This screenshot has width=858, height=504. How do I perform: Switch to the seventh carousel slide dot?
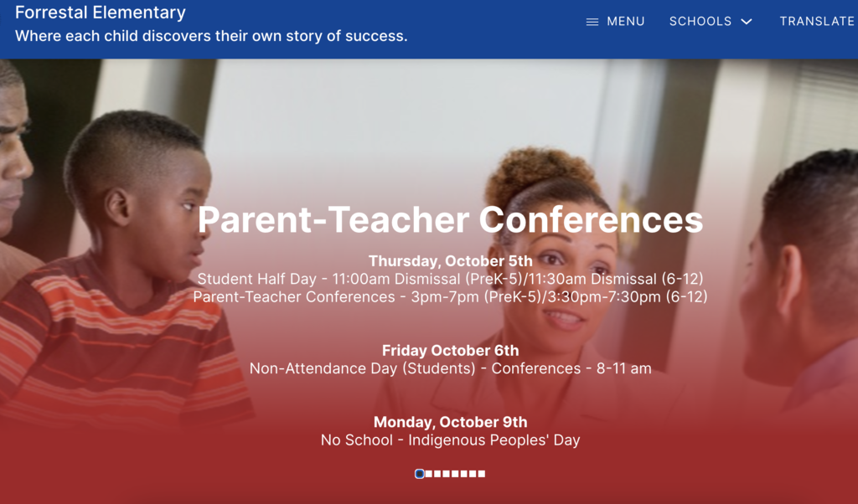click(x=473, y=474)
